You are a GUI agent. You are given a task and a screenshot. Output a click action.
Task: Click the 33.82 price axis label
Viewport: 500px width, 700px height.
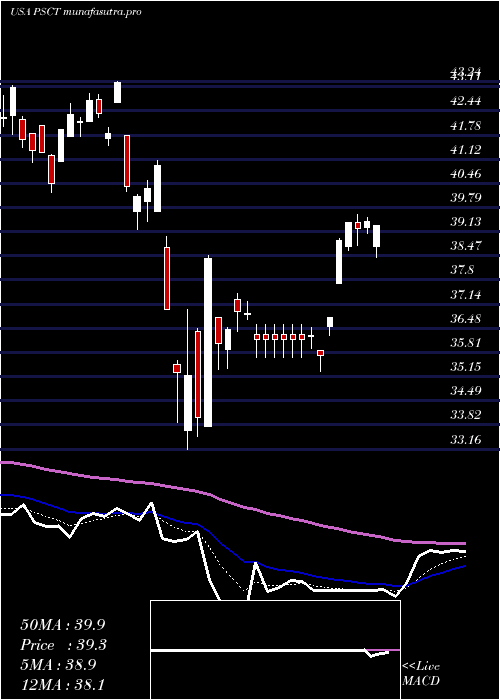[x=466, y=415]
